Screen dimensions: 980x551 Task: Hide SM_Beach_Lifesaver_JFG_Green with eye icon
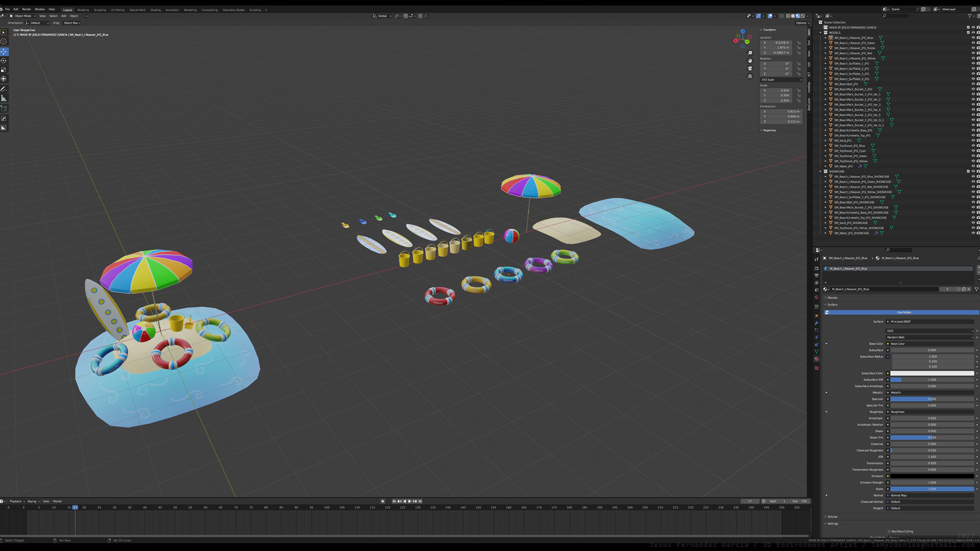click(x=972, y=43)
